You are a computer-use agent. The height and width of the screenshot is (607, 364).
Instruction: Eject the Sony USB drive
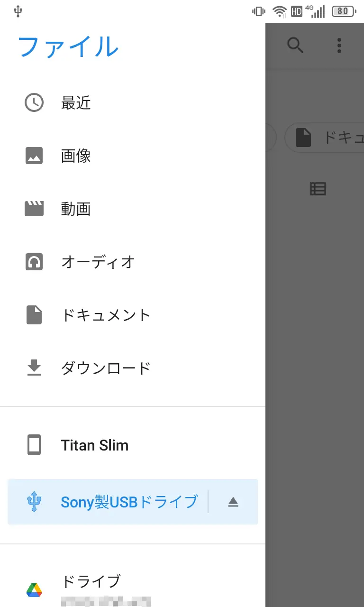tap(233, 502)
